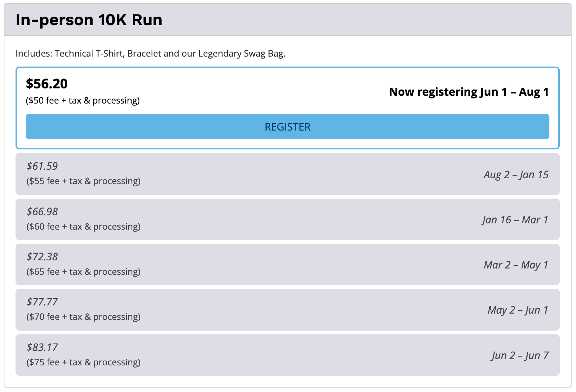The image size is (576, 392).
Task: Select the $83.17 price amount
Action: [42, 347]
